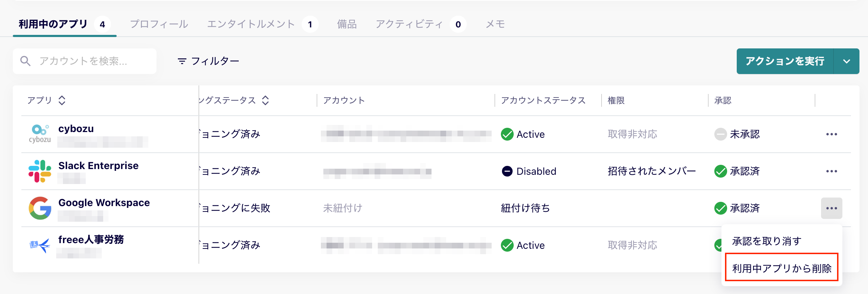
Task: Click cybozu's Active status check icon
Action: click(x=507, y=134)
